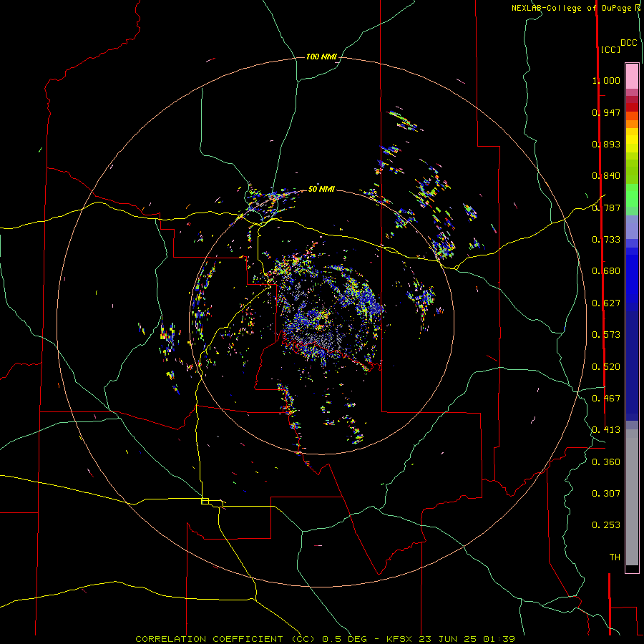Click the 0.253 color scale value
This screenshot has height=644, width=644.
coord(606,525)
